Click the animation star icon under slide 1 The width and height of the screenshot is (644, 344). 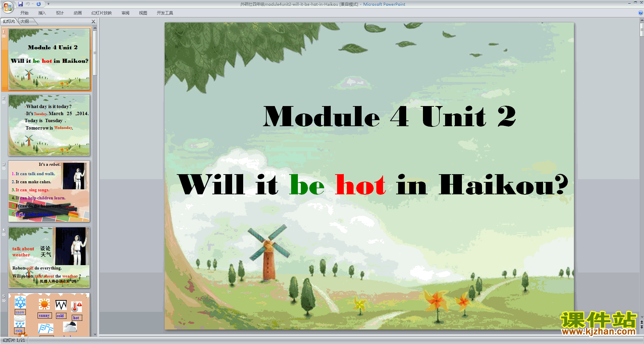click(4, 36)
